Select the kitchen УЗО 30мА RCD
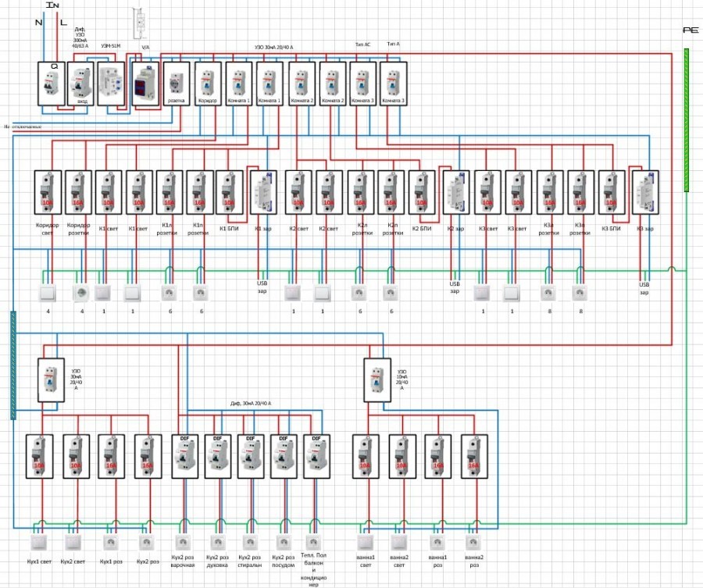The width and height of the screenshot is (703, 588). pyautogui.click(x=51, y=379)
